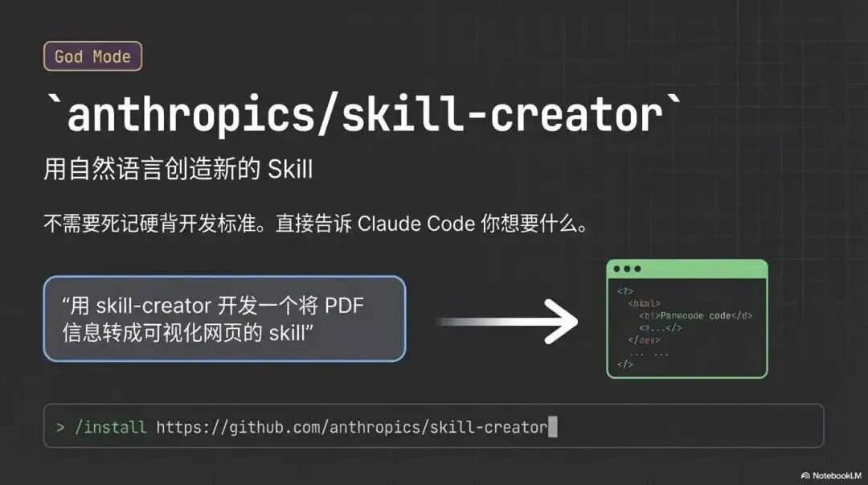Viewport: 868px width, 485px height.
Task: Click the three dots on green window titlebar
Action: [627, 269]
